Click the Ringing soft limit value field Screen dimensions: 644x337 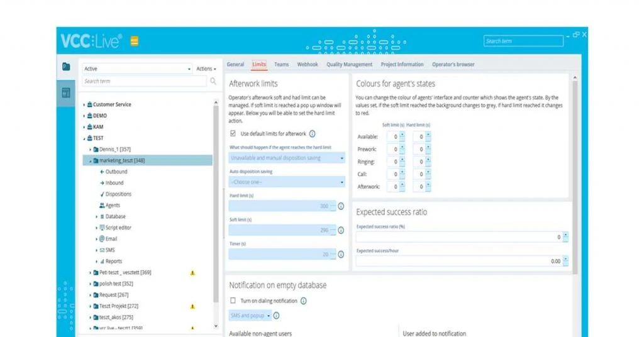[393, 162]
